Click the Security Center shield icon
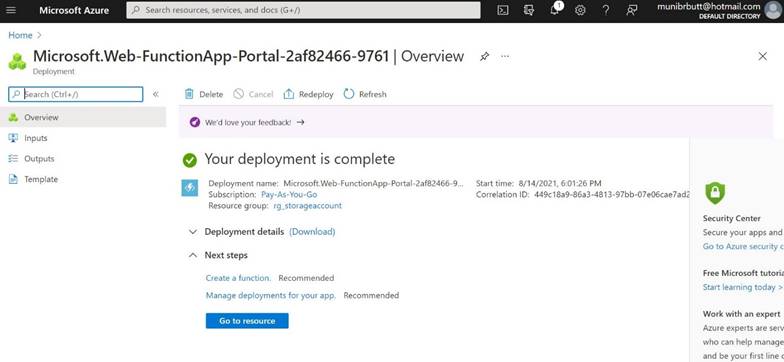Screen dimensions: 784x362 click(715, 193)
